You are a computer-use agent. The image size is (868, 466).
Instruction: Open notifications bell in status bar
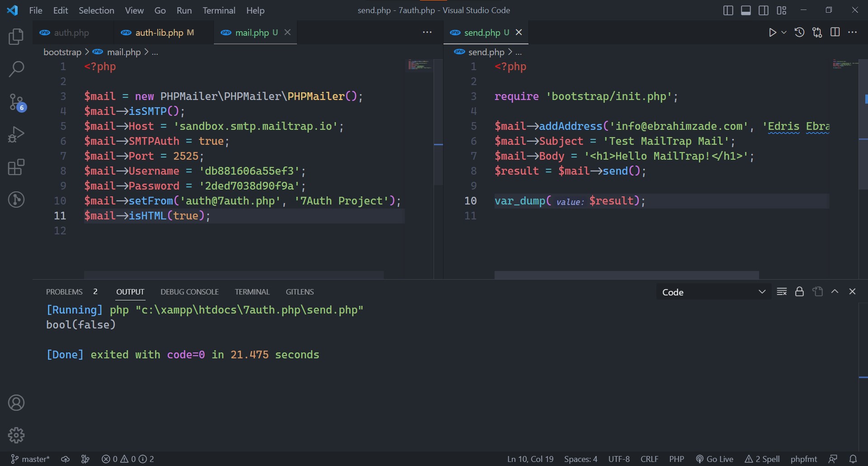coord(853,459)
